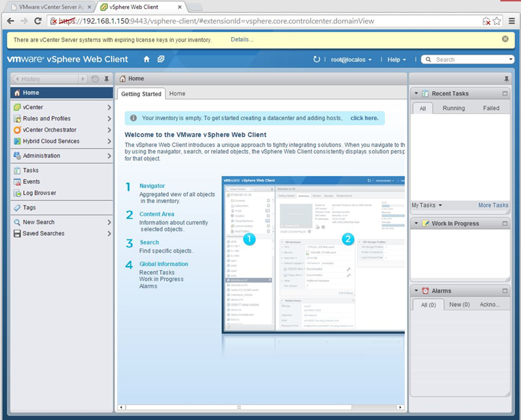Image resolution: width=521 pixels, height=420 pixels.
Task: Click the Tags icon in navigator
Action: (17, 208)
